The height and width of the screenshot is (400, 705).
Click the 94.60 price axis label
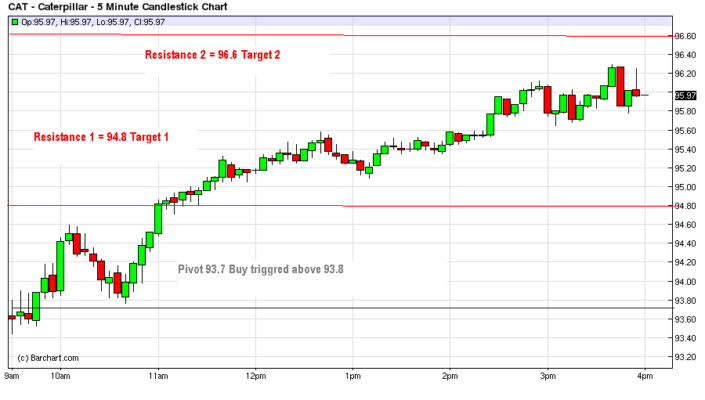coord(685,225)
